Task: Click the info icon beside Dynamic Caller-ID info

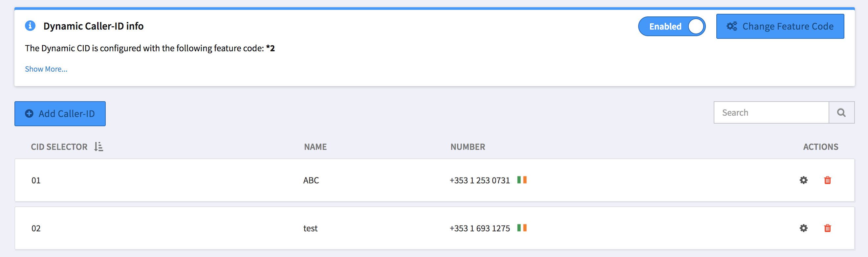Action: tap(30, 26)
